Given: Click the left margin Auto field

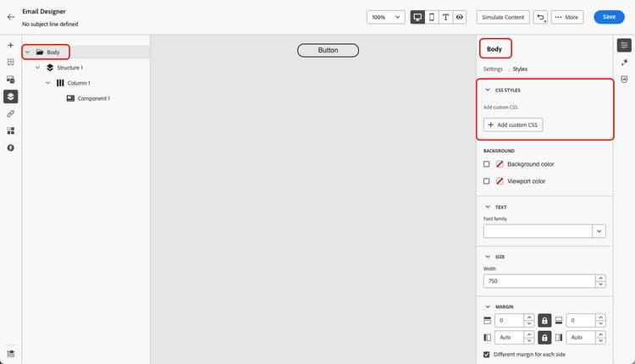Looking at the screenshot, I should coord(510,337).
